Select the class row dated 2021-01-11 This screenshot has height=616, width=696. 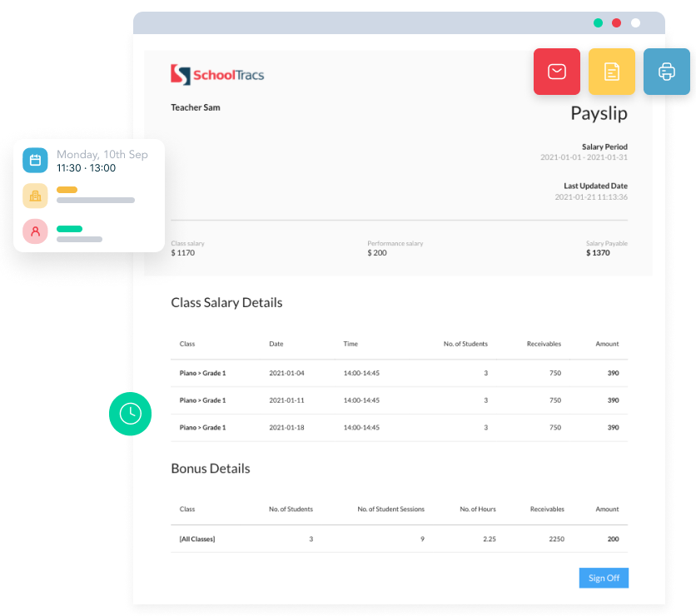[399, 400]
